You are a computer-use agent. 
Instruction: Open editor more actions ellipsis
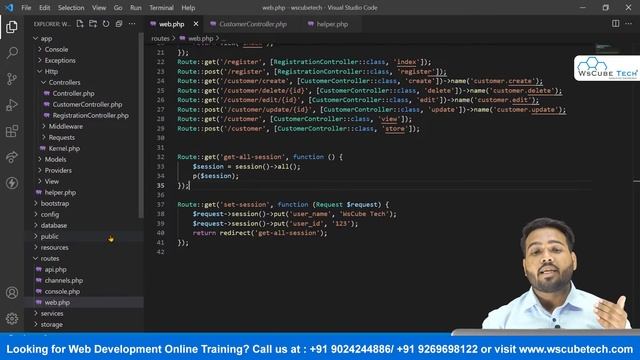click(x=628, y=24)
